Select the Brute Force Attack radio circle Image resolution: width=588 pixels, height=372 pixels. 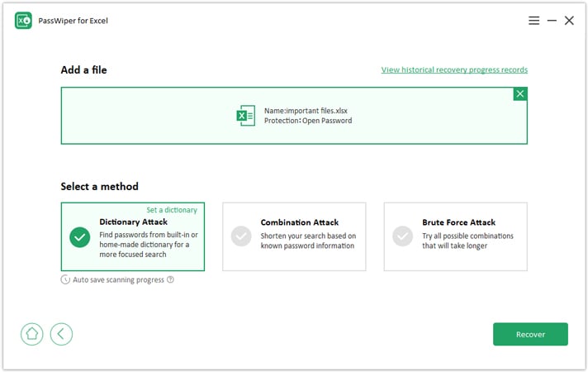402,237
